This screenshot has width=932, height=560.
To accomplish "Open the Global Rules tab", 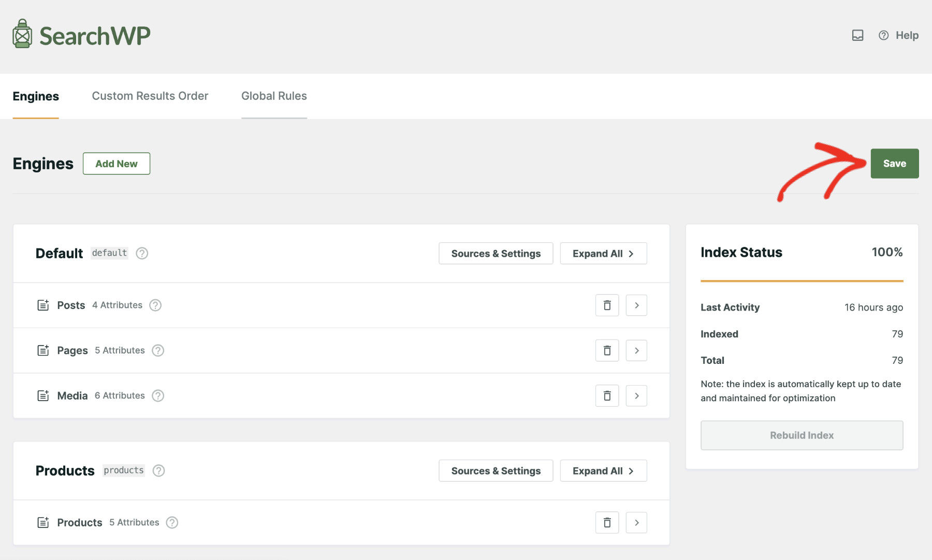I will click(x=274, y=96).
